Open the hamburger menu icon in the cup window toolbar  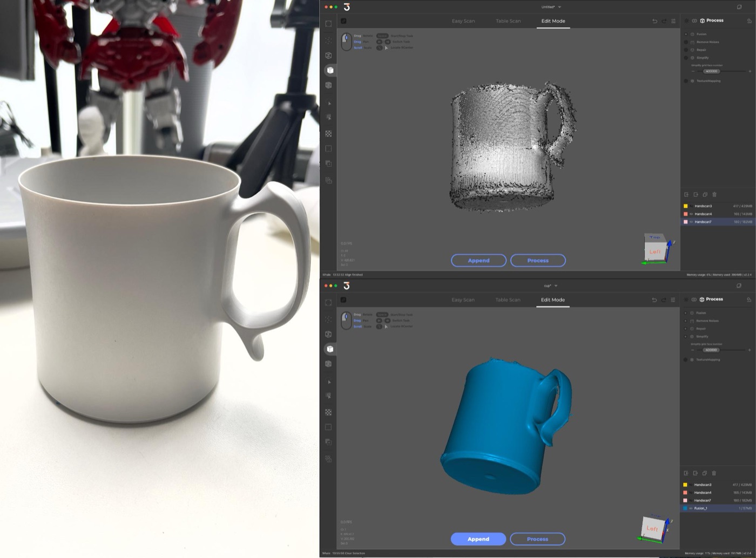point(673,300)
